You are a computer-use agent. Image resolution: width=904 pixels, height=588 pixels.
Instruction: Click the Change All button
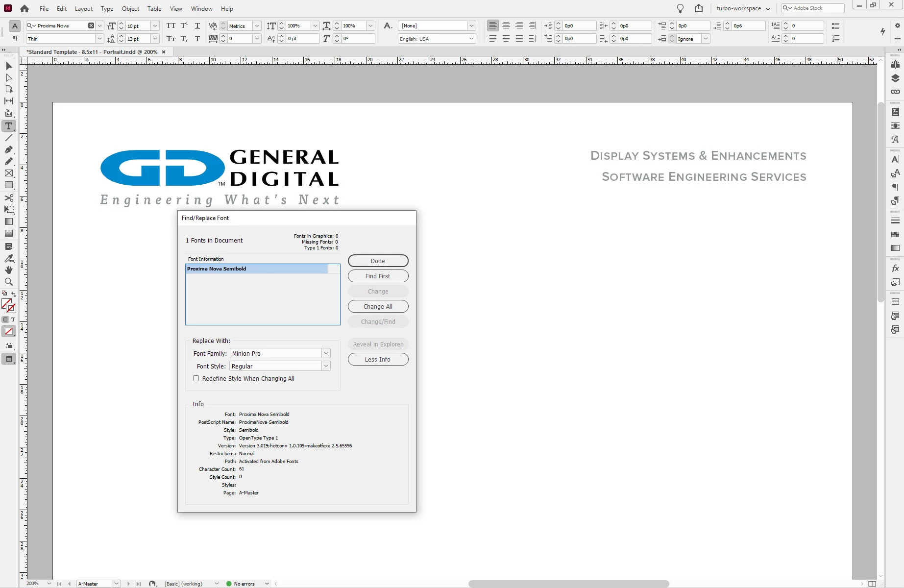[378, 306]
